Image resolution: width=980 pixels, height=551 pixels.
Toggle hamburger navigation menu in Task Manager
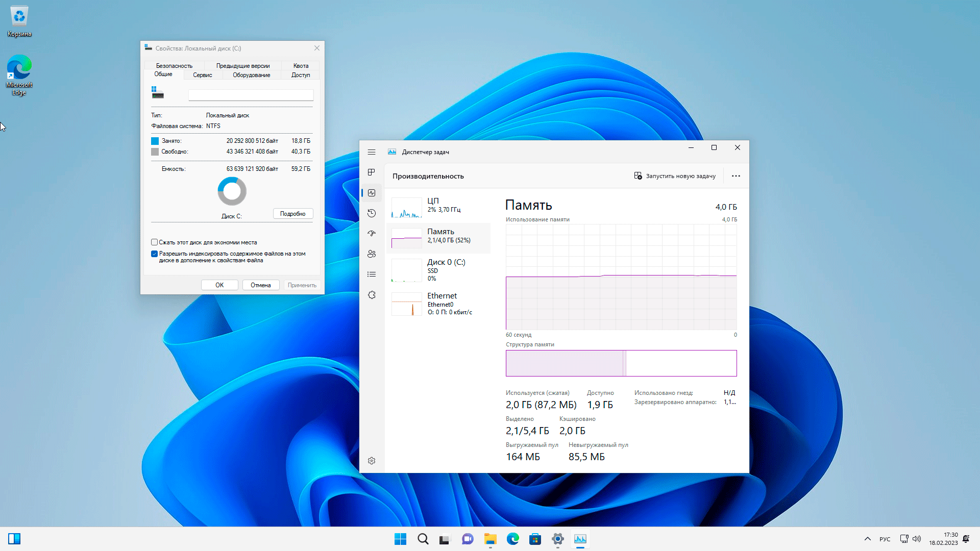click(372, 152)
